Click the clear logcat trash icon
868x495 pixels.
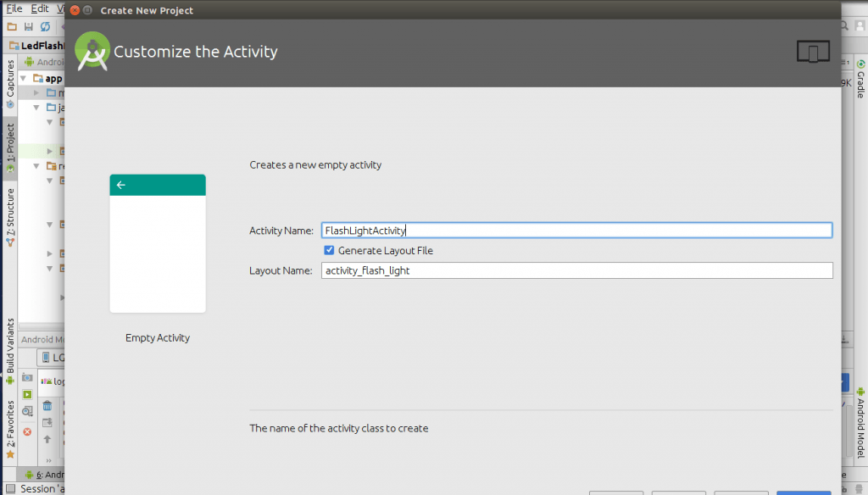tap(47, 406)
